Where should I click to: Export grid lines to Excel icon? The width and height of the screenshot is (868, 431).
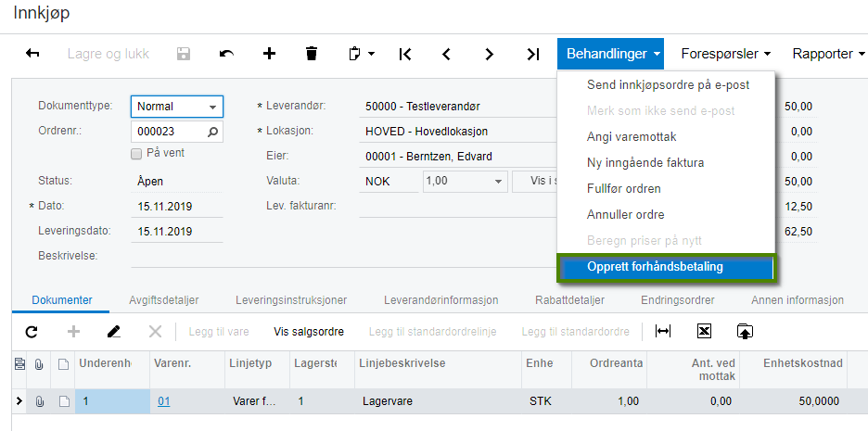(x=704, y=331)
